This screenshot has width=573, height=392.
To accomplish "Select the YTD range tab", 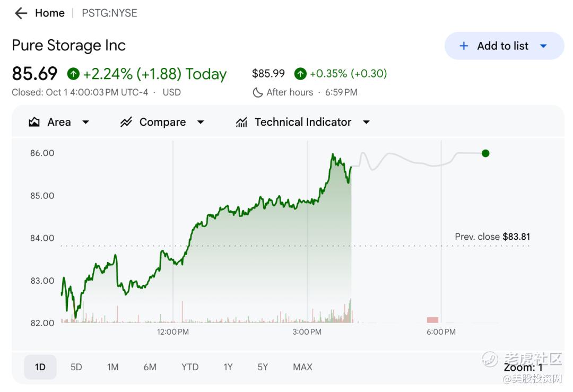I will point(190,367).
